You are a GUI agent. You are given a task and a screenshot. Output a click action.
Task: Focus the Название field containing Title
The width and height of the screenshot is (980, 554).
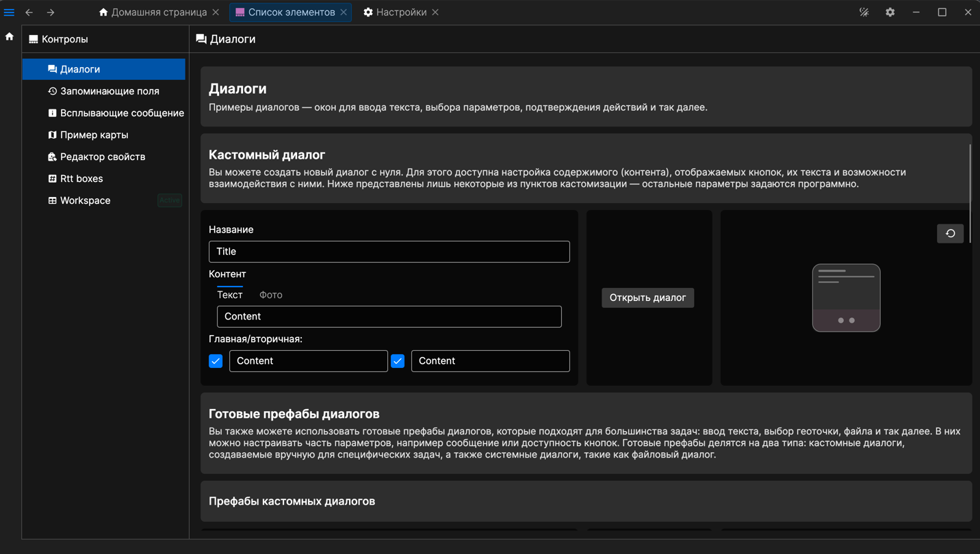pyautogui.click(x=389, y=252)
